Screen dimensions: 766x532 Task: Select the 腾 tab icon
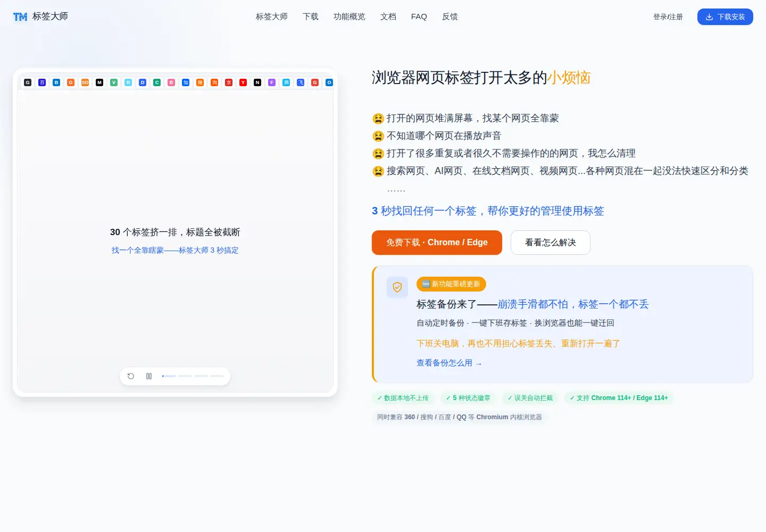286,82
